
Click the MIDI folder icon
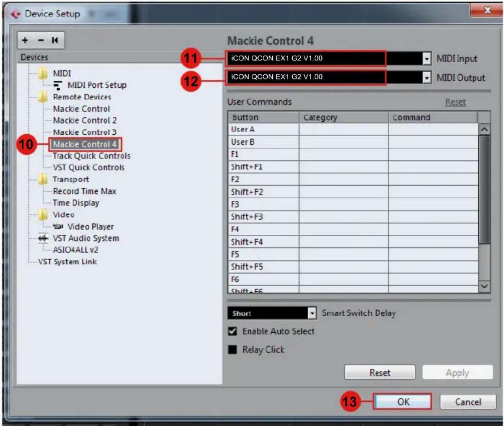coord(43,73)
